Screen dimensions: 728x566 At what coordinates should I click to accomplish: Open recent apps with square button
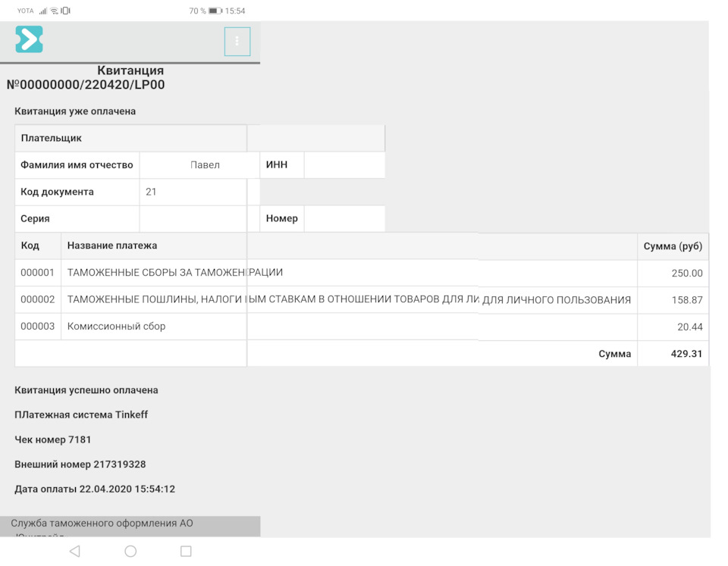[x=186, y=552]
